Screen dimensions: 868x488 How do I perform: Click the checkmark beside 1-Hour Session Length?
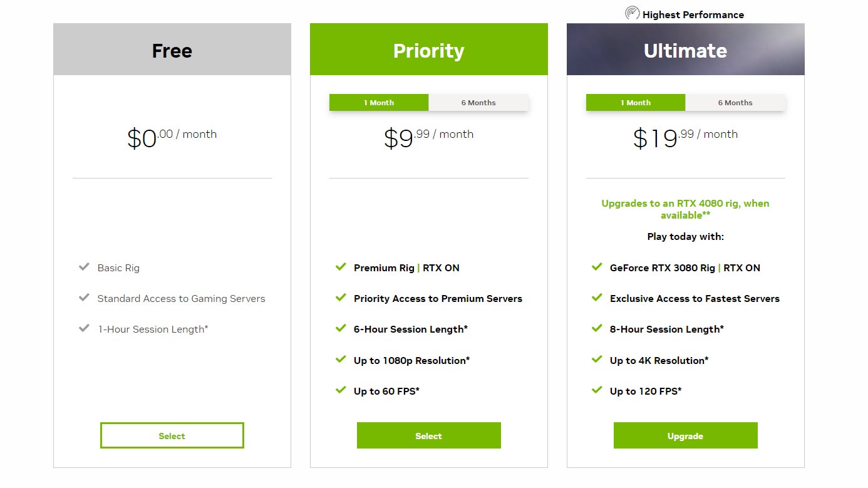[x=84, y=328]
